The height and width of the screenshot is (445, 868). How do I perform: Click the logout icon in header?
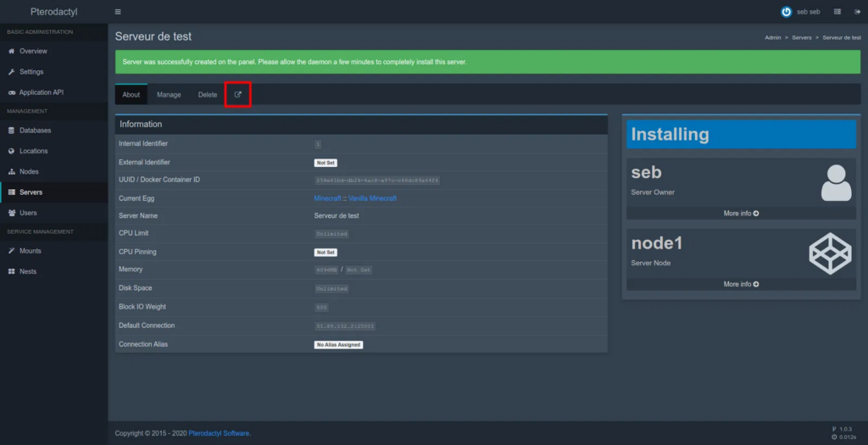click(x=857, y=12)
